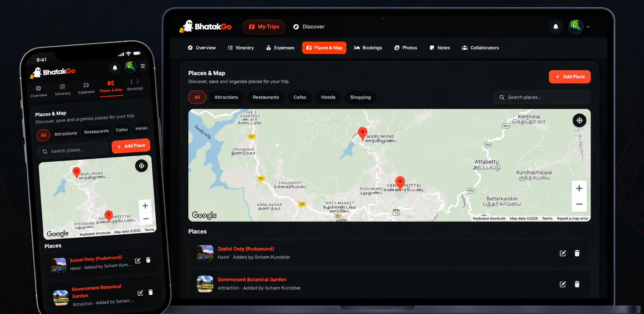Screen dimensions: 644x314
Task: Open the Bookings tab on the laptop
Action: [368, 48]
